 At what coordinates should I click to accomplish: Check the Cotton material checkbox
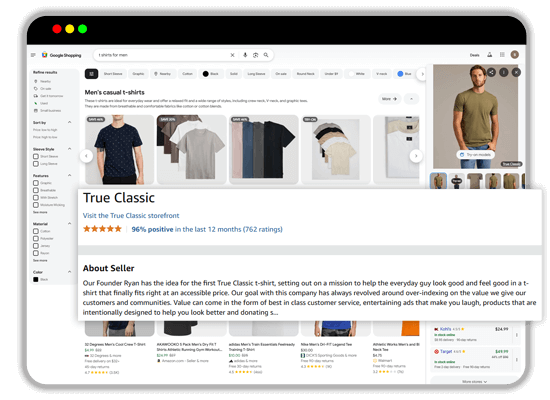pyautogui.click(x=36, y=231)
